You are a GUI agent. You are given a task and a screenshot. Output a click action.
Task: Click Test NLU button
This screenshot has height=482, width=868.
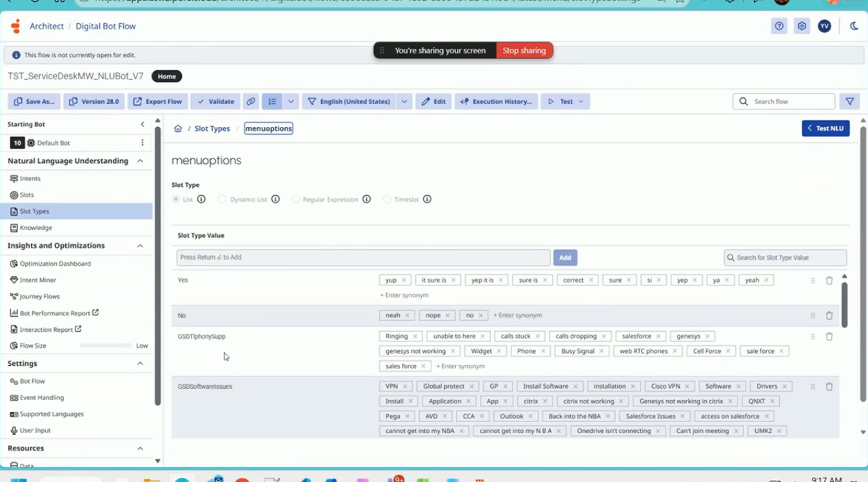[x=825, y=128]
